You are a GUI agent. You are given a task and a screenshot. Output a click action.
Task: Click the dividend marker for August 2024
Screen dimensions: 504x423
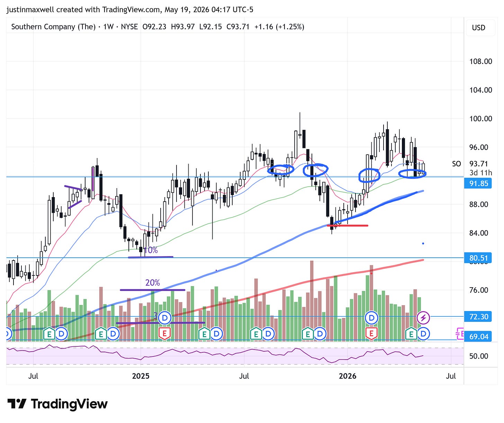[61, 334]
